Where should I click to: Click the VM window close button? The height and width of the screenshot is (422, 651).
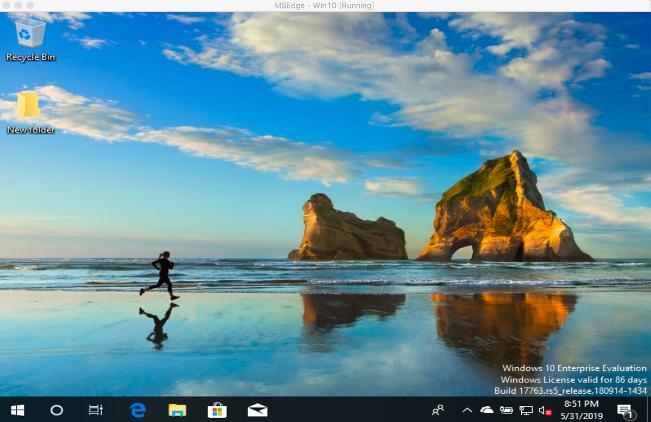7,5
